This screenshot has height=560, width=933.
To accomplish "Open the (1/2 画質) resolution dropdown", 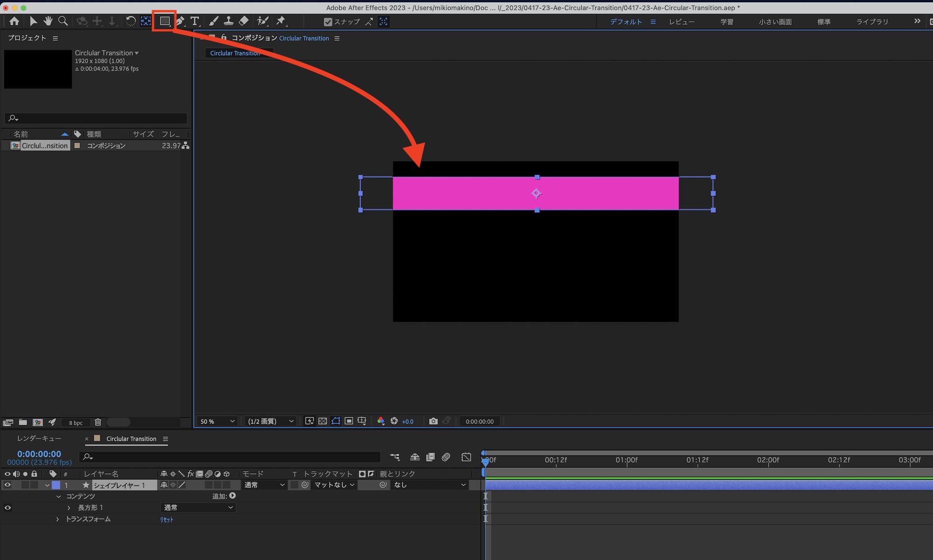I will (x=271, y=421).
